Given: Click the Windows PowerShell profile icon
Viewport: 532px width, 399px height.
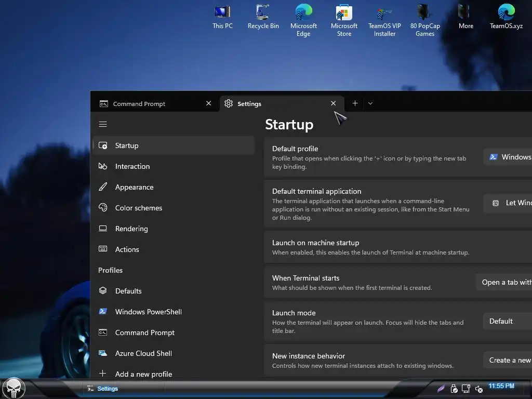Looking at the screenshot, I should (103, 311).
